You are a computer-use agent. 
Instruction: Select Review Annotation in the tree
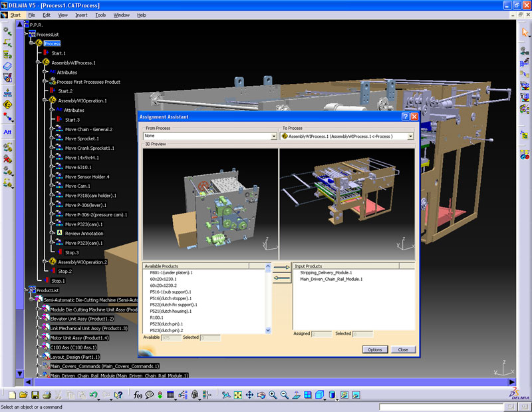(x=84, y=234)
